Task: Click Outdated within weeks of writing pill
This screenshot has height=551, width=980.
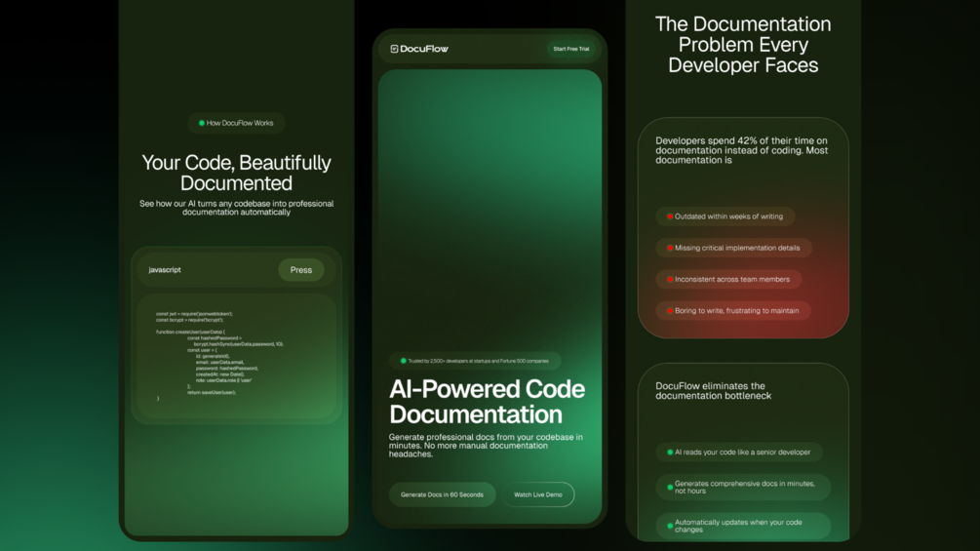Action: [x=725, y=216]
